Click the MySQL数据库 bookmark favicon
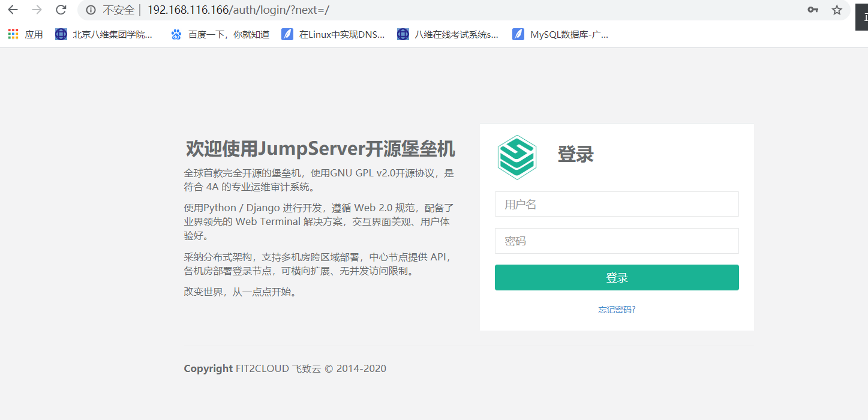 point(518,34)
